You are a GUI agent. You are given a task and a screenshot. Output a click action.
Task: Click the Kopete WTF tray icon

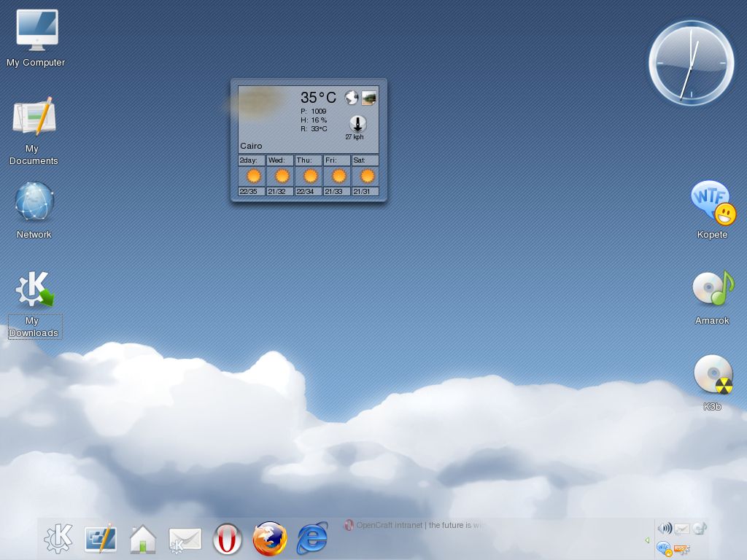click(664, 548)
